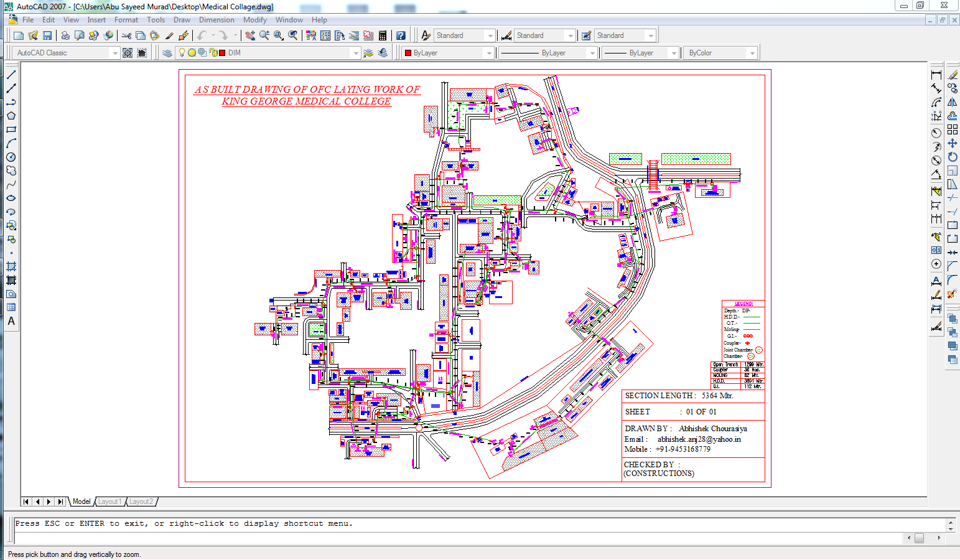Click the Explode modify tool

coord(953,294)
